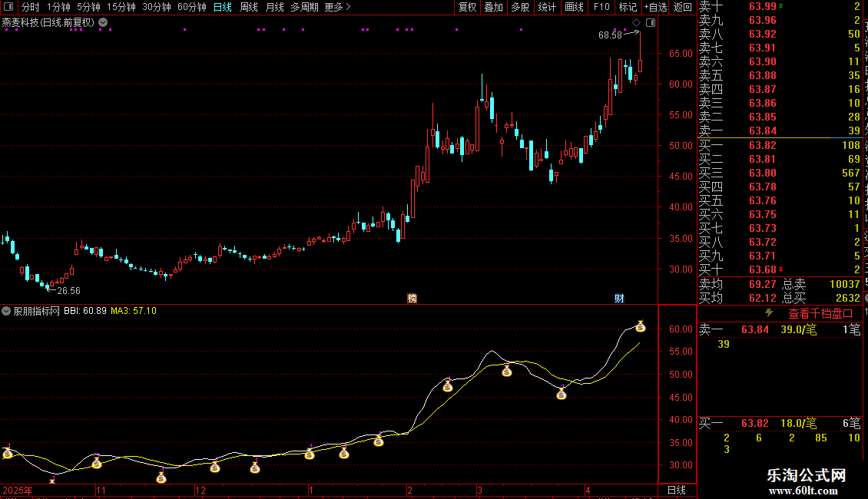The image size is (868, 499).
Task: Open the 画线 drawing tools
Action: tap(574, 7)
